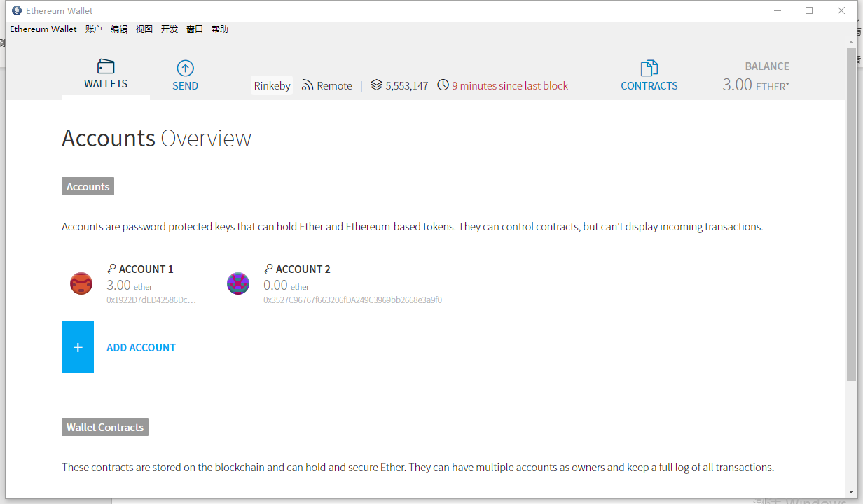Click the vertical scrollbar thumb

tap(851, 214)
